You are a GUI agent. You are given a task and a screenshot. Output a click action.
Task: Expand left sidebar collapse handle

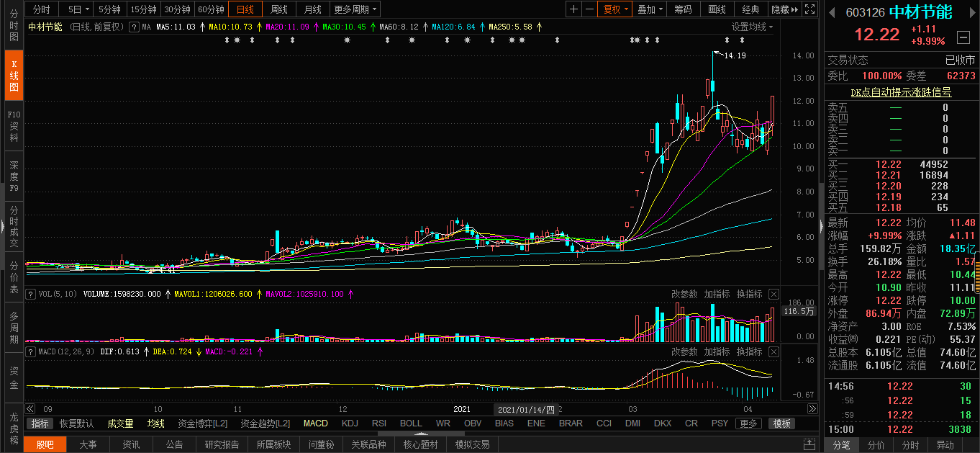point(2,227)
